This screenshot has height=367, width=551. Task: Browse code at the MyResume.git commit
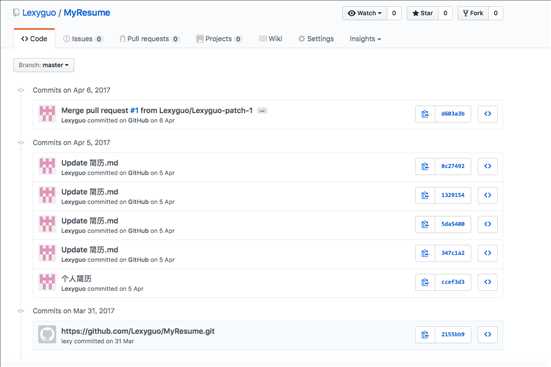point(487,334)
